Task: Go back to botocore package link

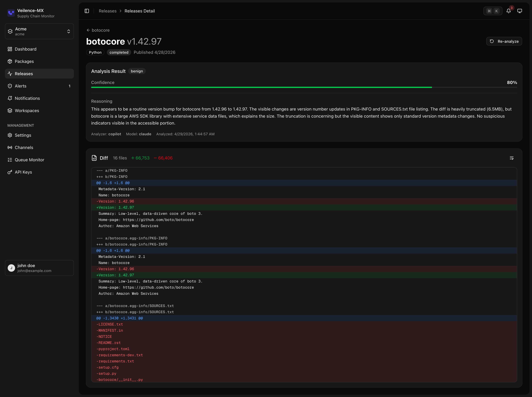Action: (x=98, y=30)
